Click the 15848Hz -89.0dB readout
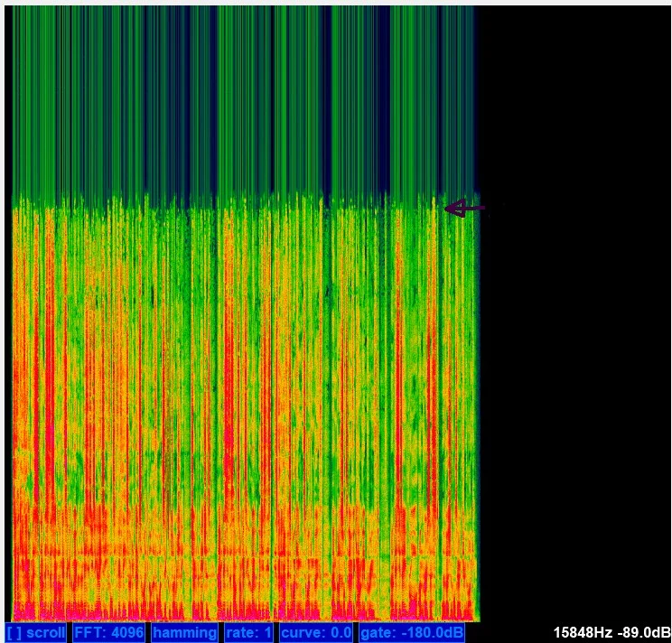This screenshot has width=672, height=643. coord(611,632)
